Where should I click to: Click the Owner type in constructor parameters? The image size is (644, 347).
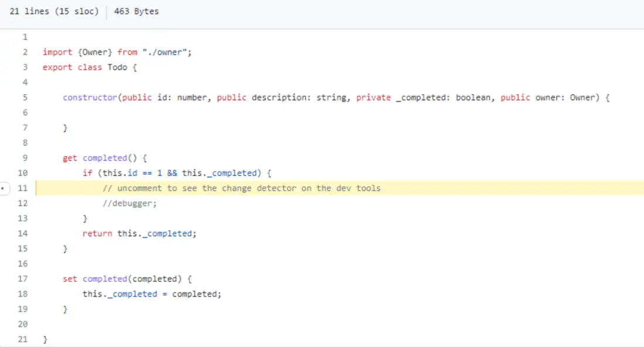pos(584,97)
